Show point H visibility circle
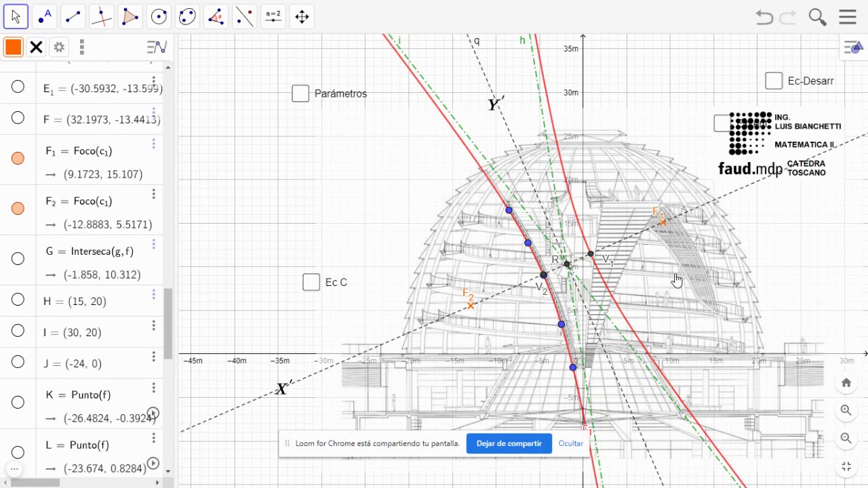868x488 pixels. [x=18, y=300]
